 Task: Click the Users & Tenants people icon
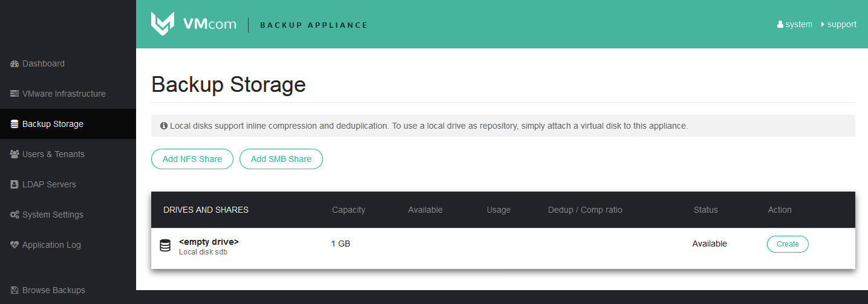[15, 154]
